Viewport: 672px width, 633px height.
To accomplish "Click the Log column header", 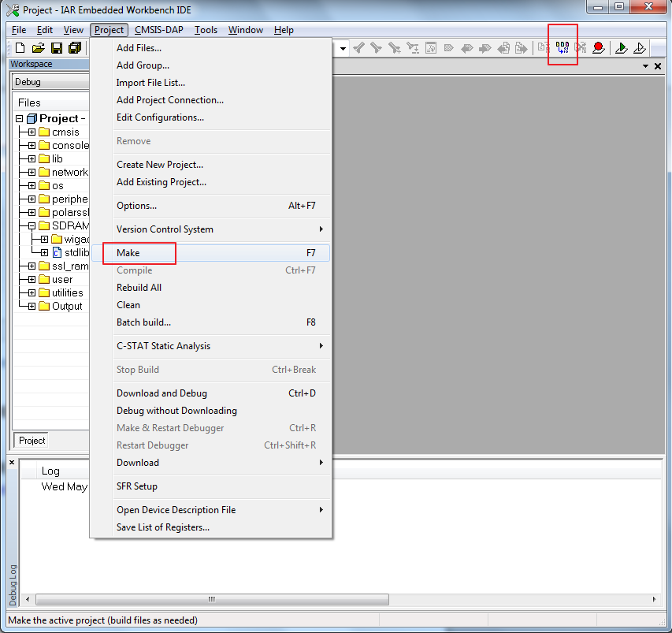I will click(50, 471).
